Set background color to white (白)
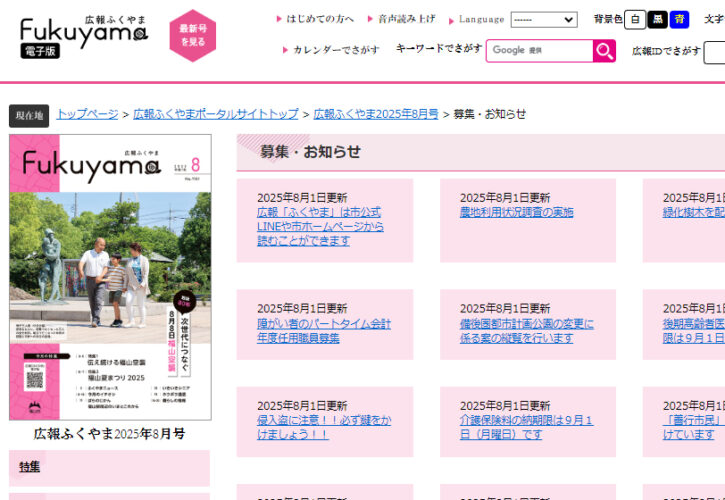 pyautogui.click(x=635, y=19)
